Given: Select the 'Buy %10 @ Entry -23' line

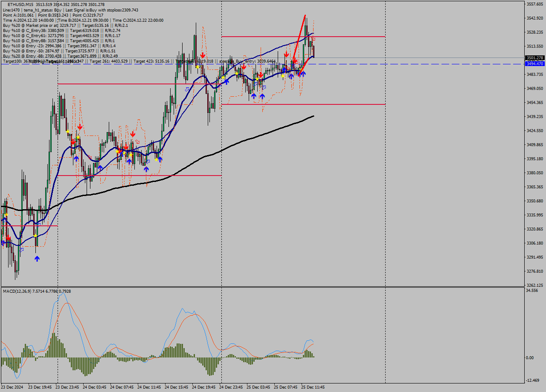Looking at the screenshot, I should coord(59,46).
